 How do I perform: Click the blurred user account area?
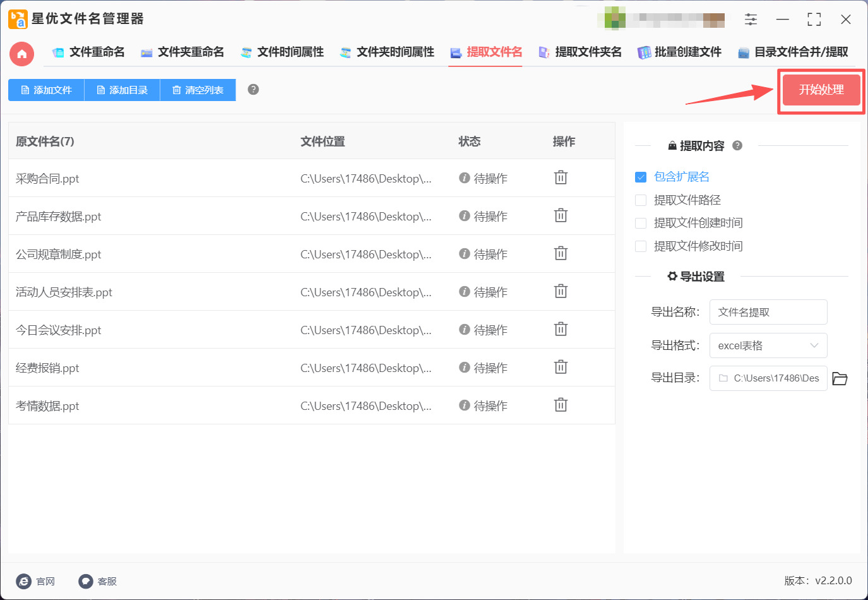point(662,19)
